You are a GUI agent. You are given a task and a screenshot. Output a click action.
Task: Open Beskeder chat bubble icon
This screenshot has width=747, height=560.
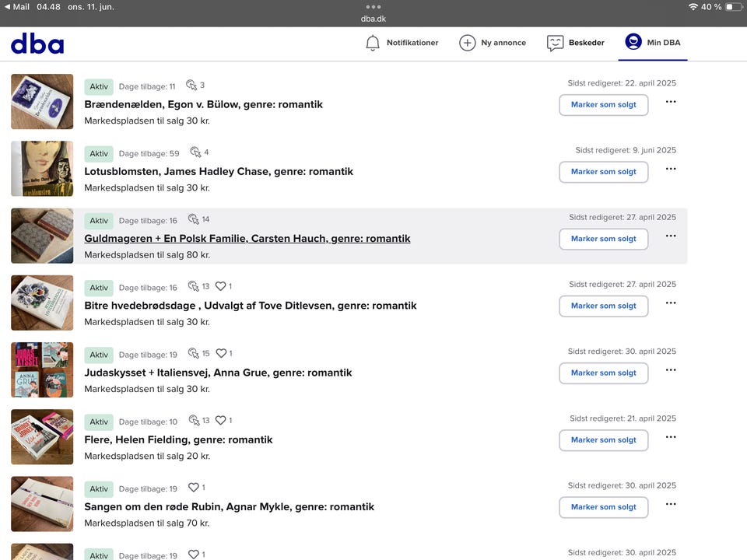pos(555,43)
